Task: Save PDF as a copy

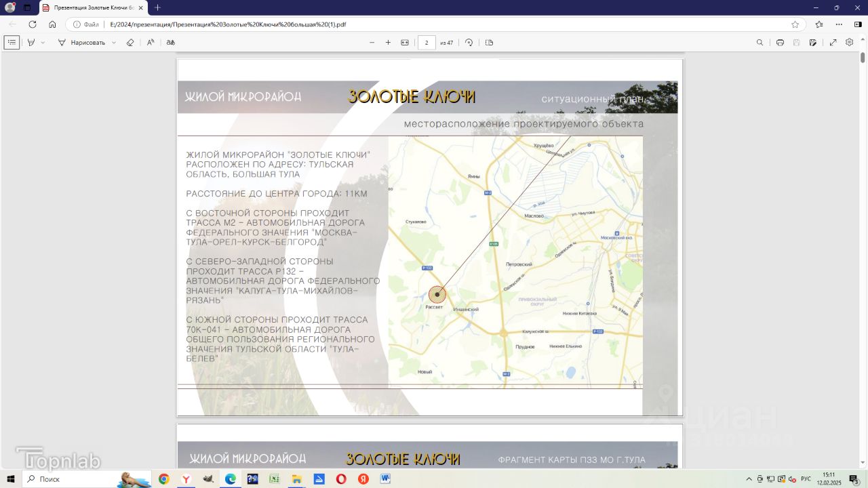Action: coord(812,42)
